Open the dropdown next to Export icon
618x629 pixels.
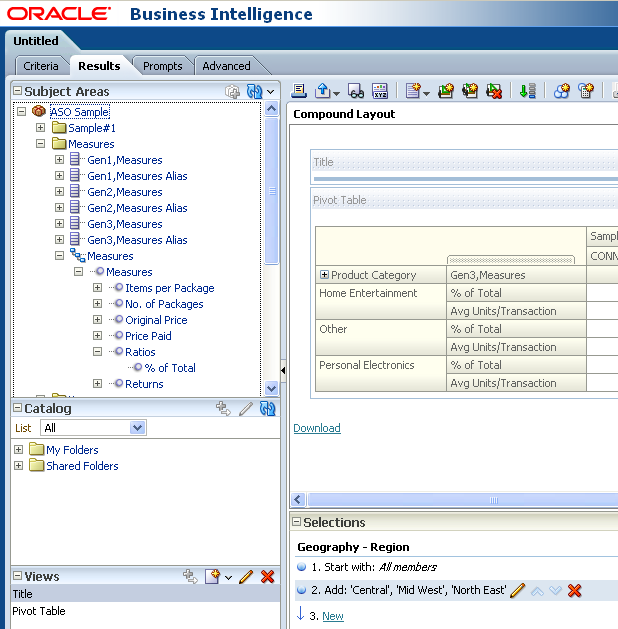[x=336, y=93]
